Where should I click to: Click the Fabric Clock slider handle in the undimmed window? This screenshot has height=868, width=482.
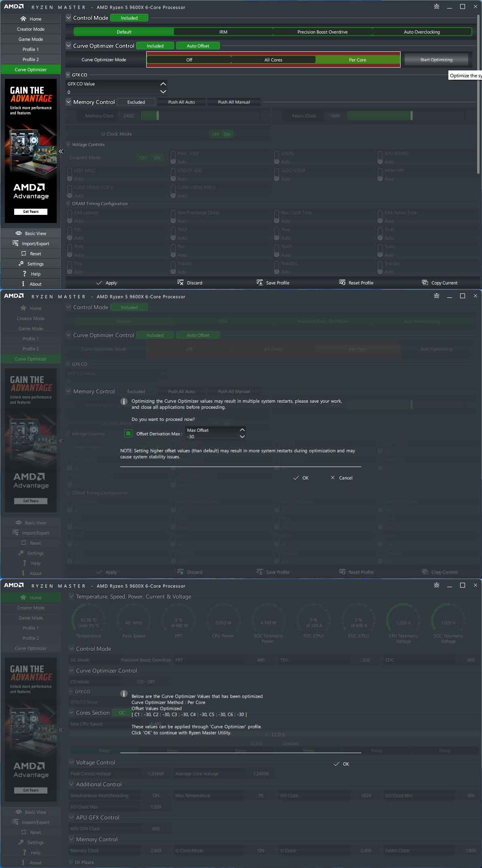[x=412, y=116]
